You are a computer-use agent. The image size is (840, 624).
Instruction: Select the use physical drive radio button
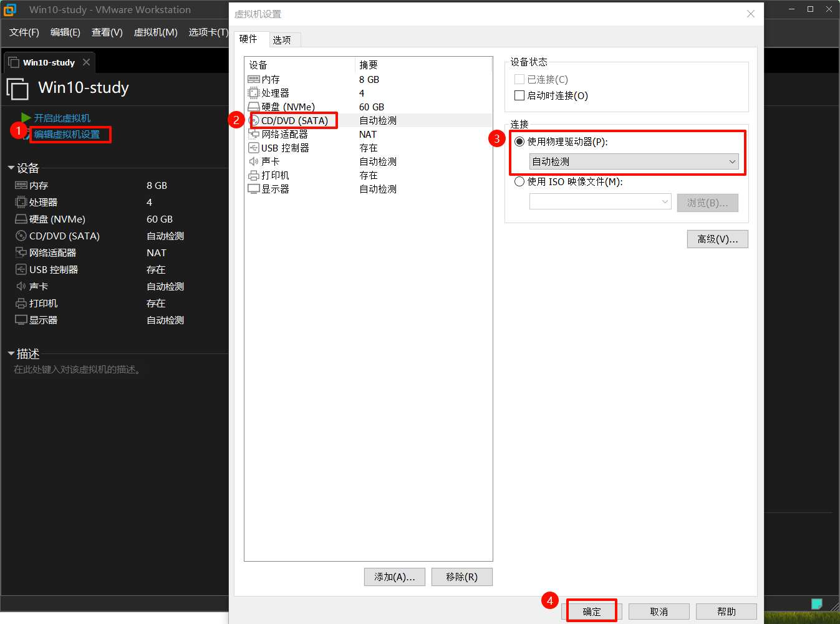coord(519,142)
